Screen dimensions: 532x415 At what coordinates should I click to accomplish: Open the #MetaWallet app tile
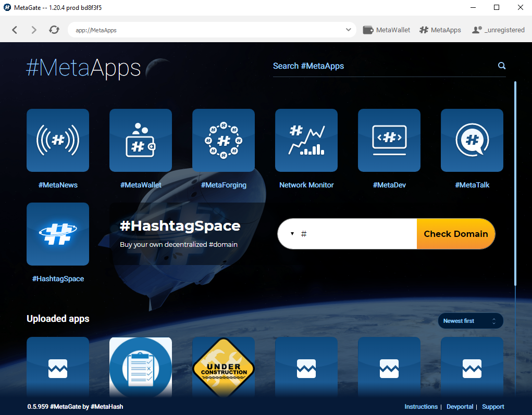(x=141, y=140)
